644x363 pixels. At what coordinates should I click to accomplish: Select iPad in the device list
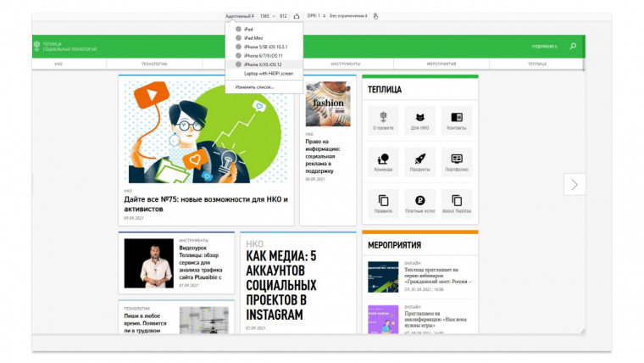[249, 29]
